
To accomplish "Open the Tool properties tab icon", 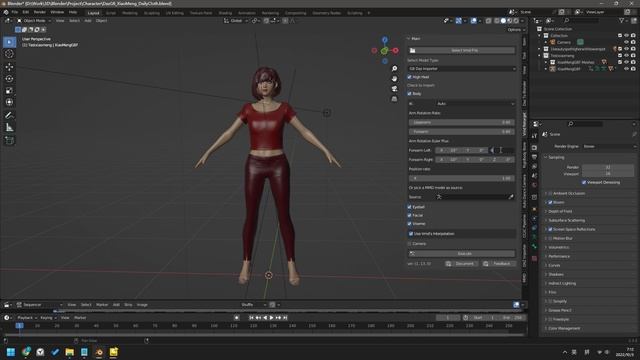I will click(534, 136).
